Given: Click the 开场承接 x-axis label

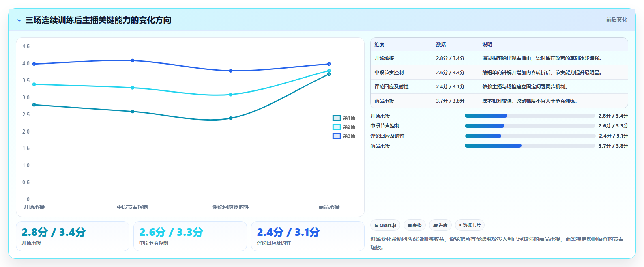Looking at the screenshot, I should coord(34,207).
